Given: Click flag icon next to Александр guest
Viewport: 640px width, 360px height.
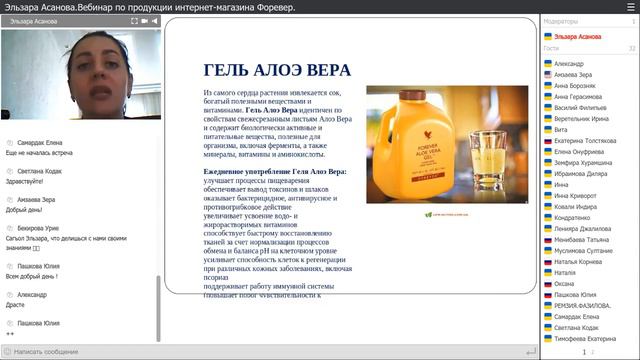Looking at the screenshot, I should click(548, 63).
